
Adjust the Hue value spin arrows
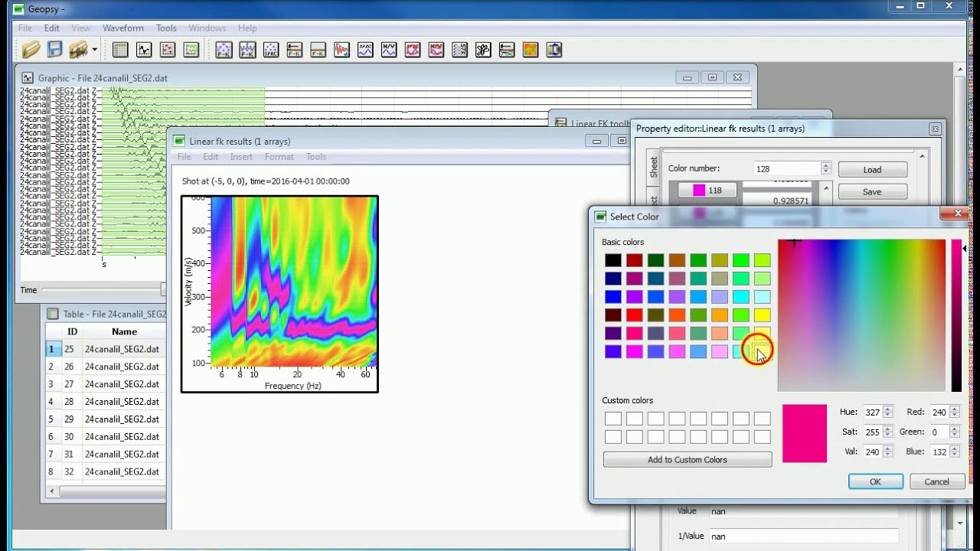pos(888,412)
